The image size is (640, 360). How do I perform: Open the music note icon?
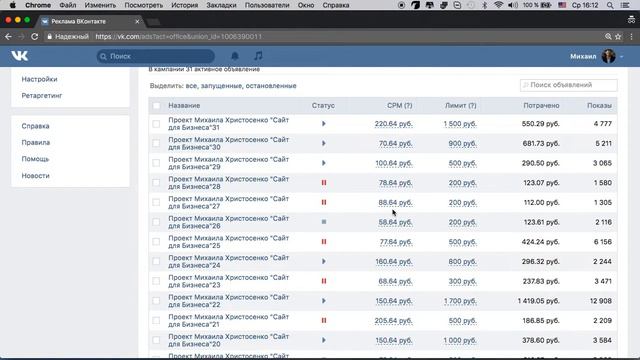(258, 56)
